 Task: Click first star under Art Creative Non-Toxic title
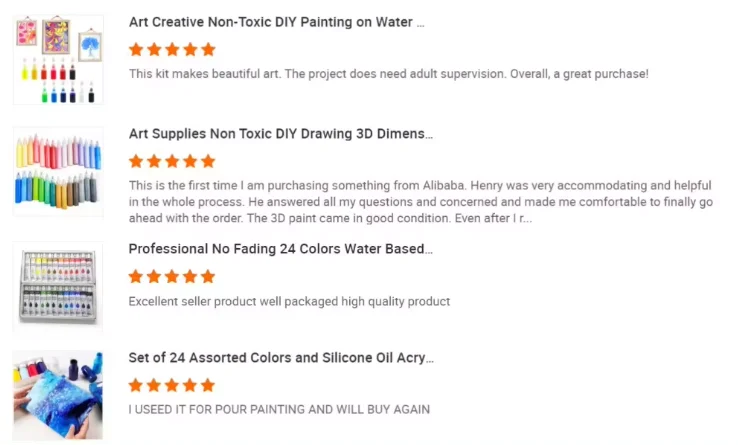[137, 49]
